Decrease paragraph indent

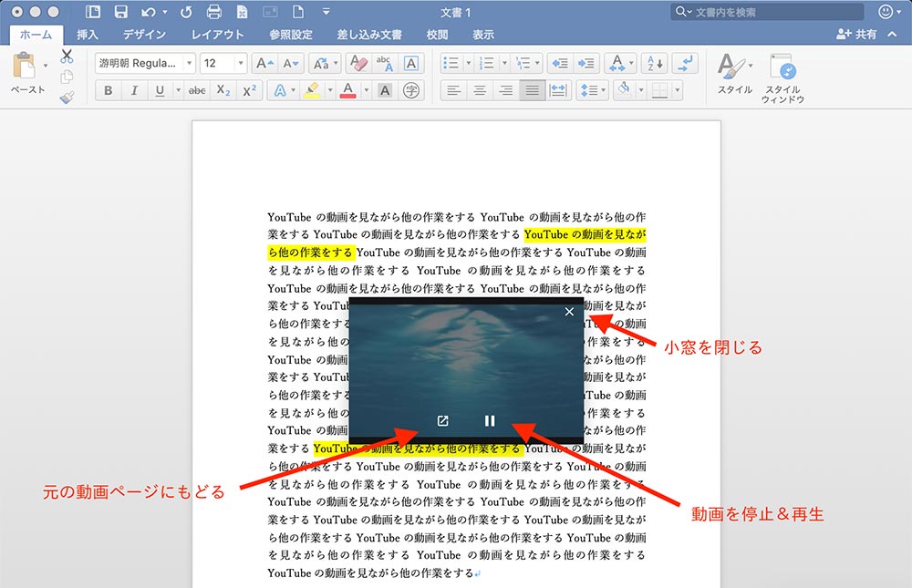pyautogui.click(x=560, y=64)
